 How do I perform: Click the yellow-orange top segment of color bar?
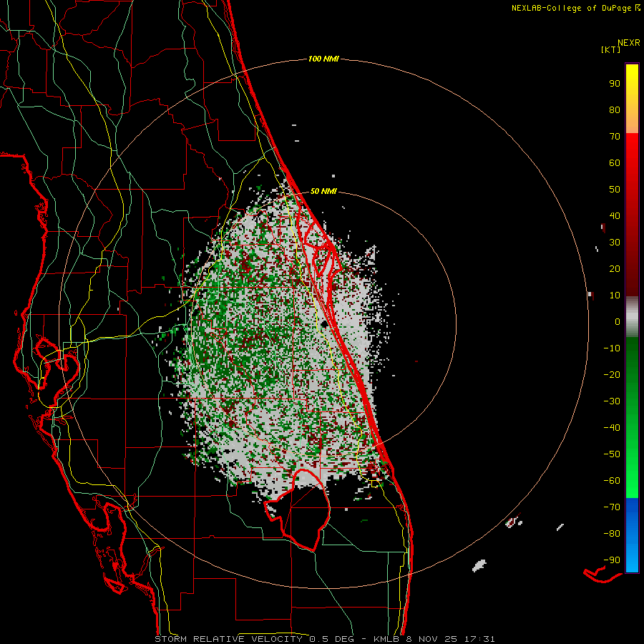tap(632, 99)
